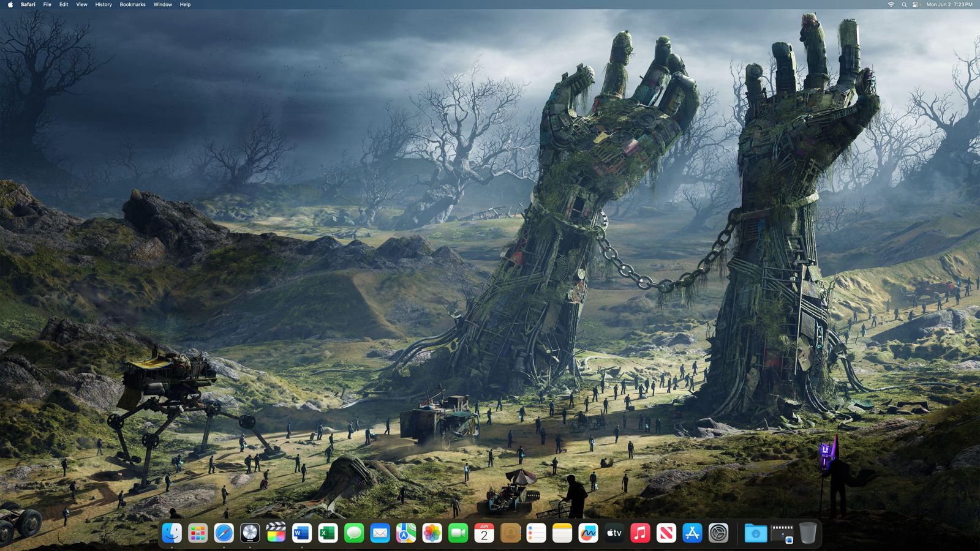Launch the Freeform app
Viewport: 980px width, 551px height.
tap(588, 533)
